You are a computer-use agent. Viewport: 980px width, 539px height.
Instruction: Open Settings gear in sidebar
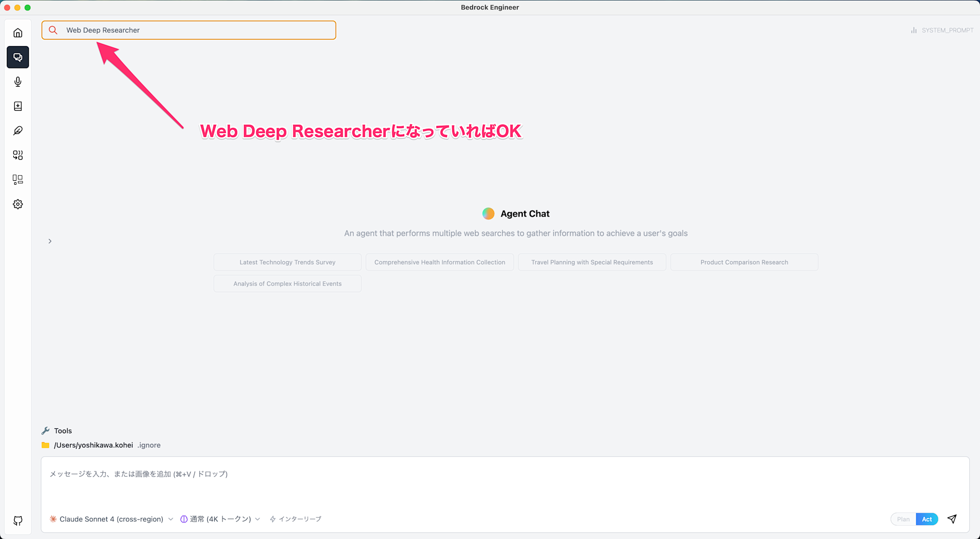18,204
